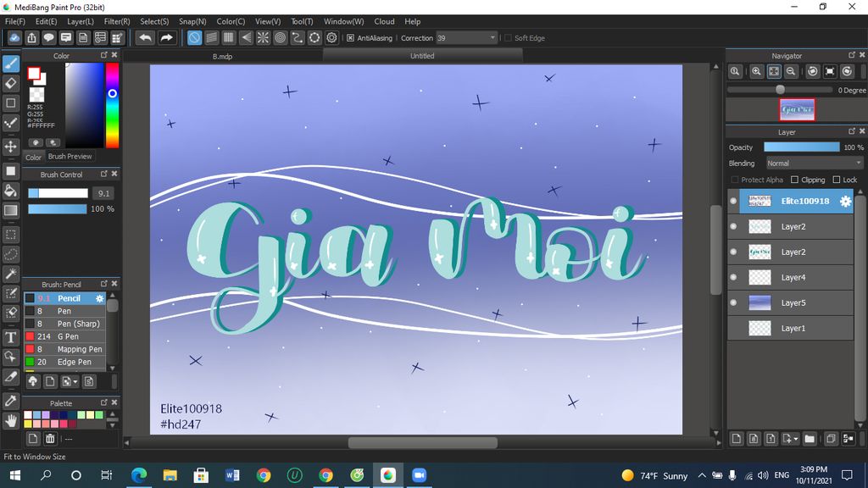Show the Layer1 layer
This screenshot has height=488, width=868.
click(733, 328)
